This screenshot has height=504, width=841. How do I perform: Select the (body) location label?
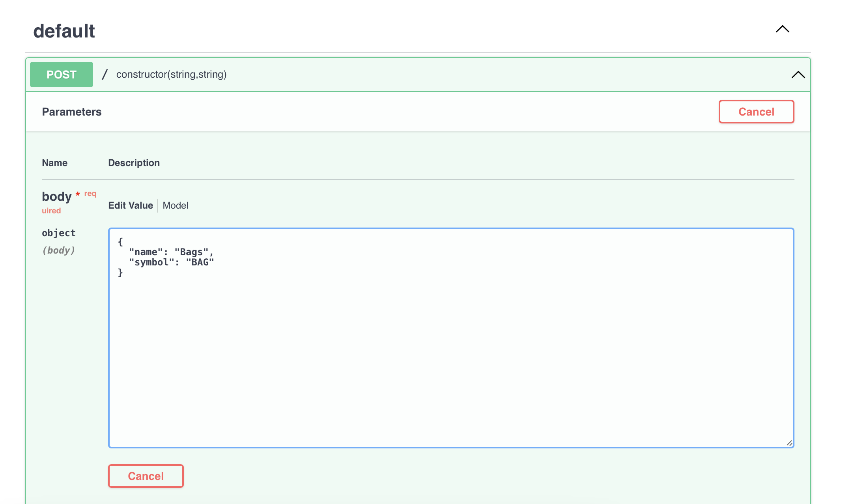(59, 250)
